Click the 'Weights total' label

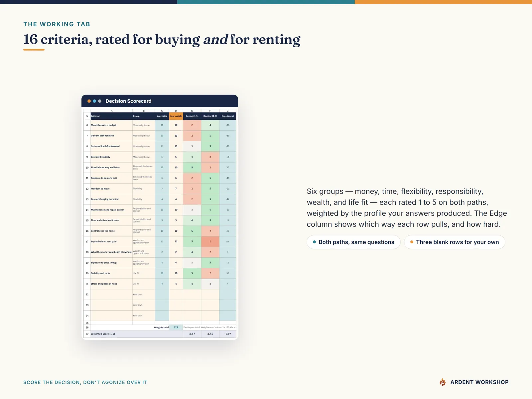pyautogui.click(x=161, y=328)
